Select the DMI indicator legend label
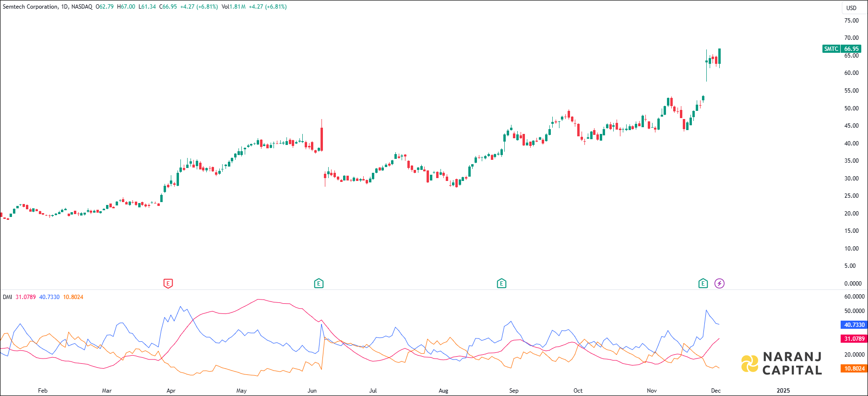868x396 pixels. [x=7, y=297]
